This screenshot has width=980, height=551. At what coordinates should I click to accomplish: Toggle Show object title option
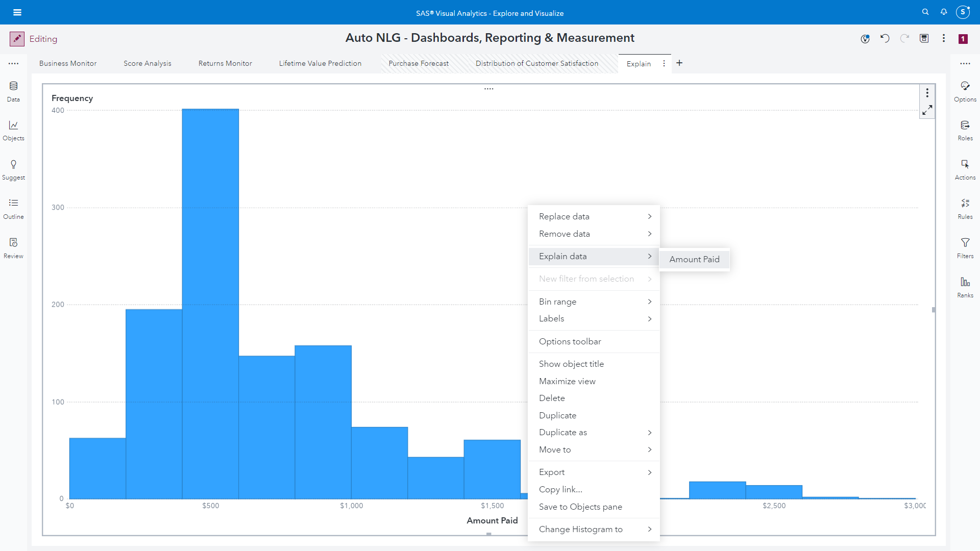click(x=571, y=364)
